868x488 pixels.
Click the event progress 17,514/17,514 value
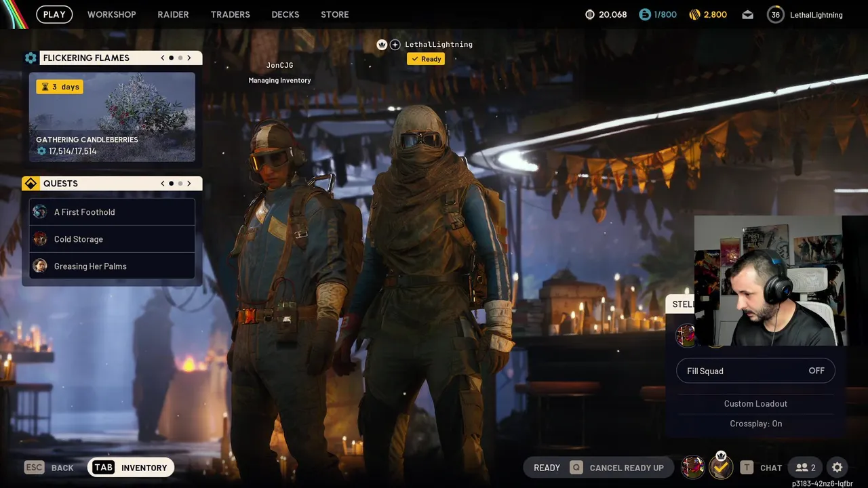pyautogui.click(x=73, y=151)
